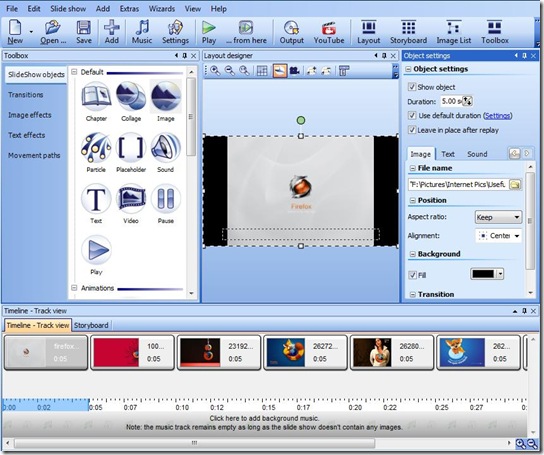Image resolution: width=544 pixels, height=455 pixels.
Task: Select the Placeholder object icon
Action: click(131, 148)
